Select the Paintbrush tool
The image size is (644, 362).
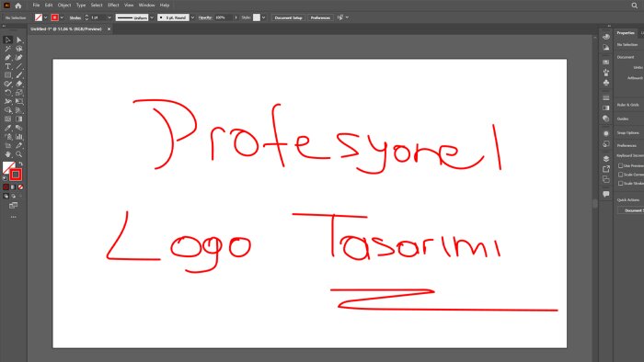click(19, 75)
